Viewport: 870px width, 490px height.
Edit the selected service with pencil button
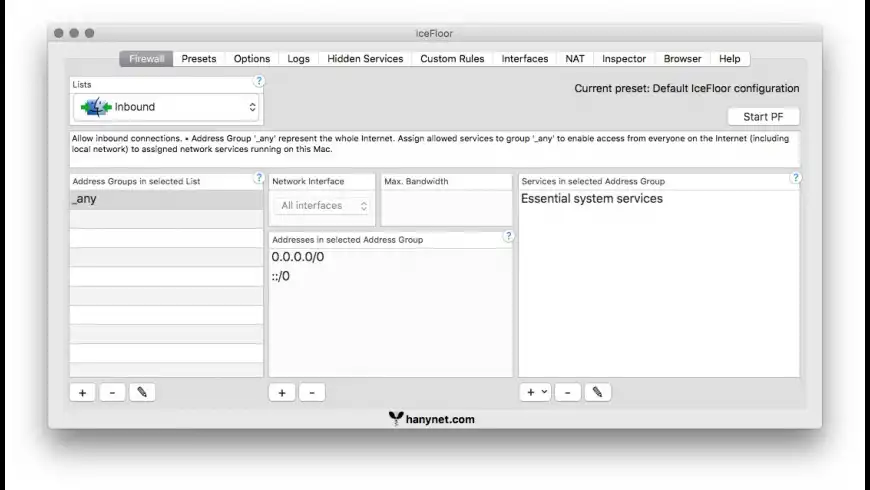click(x=598, y=392)
